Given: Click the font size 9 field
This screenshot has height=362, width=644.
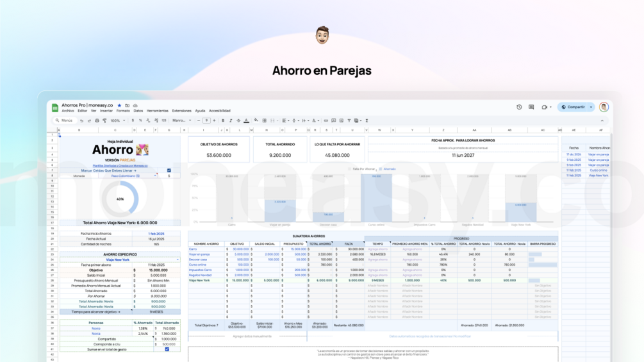Looking at the screenshot, I should click(x=206, y=120).
